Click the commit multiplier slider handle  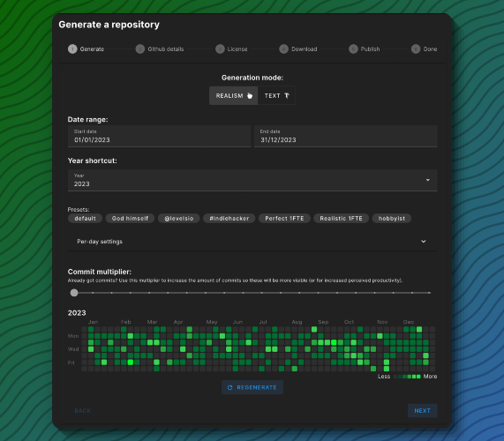click(74, 293)
